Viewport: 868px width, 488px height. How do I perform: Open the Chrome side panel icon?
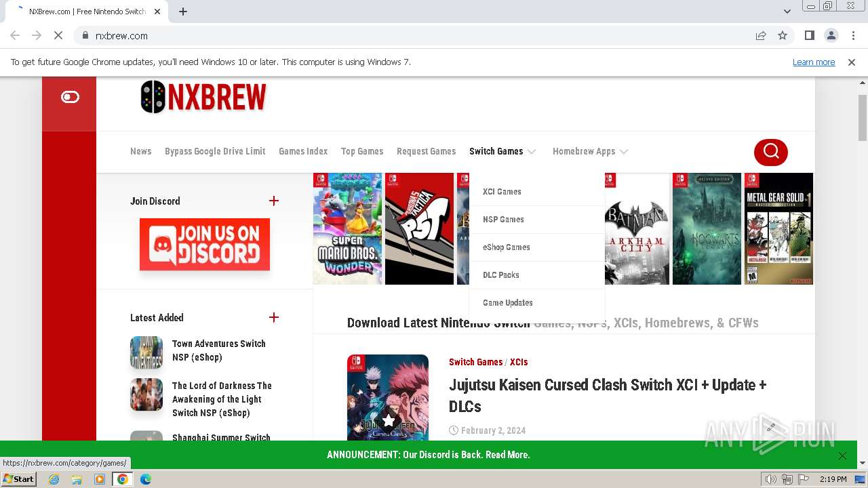click(x=809, y=35)
